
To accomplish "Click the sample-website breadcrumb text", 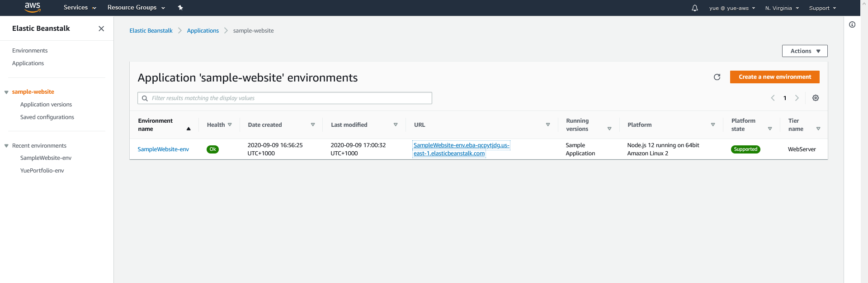I will (x=253, y=31).
